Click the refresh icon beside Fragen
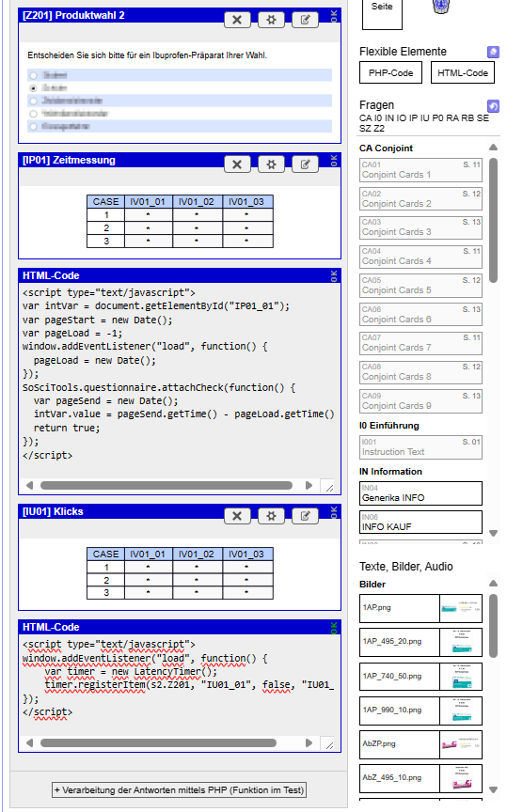The width and height of the screenshot is (507, 812). (x=493, y=106)
